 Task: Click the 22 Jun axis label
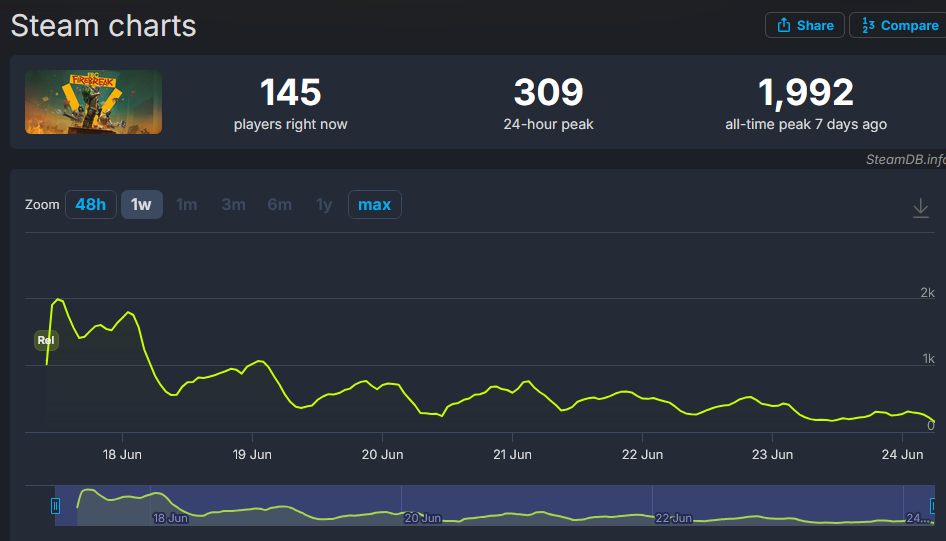[643, 455]
